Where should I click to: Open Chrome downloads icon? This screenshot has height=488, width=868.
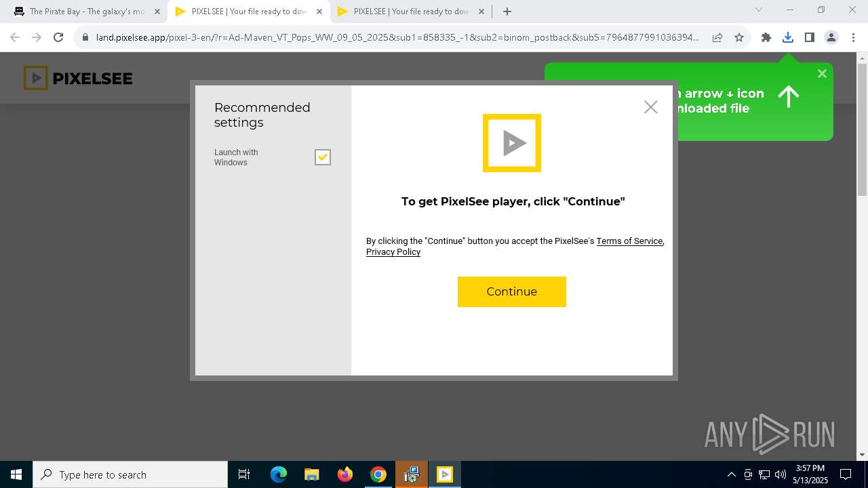tap(788, 37)
